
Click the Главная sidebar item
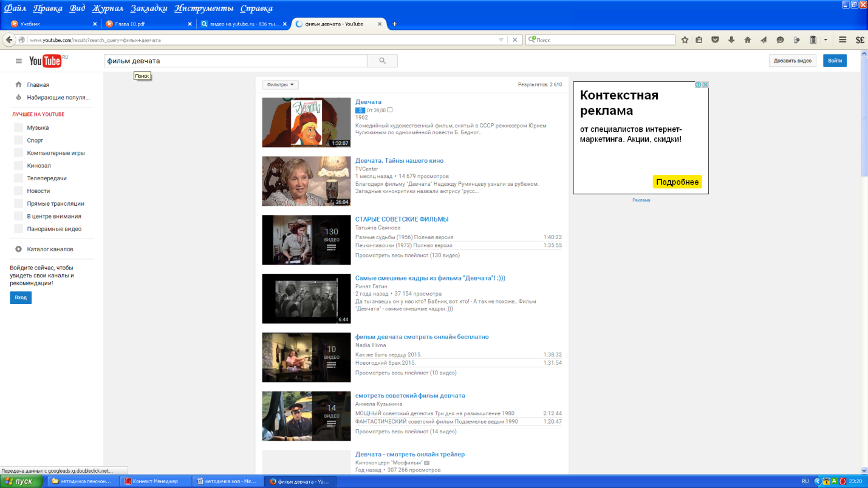(38, 85)
